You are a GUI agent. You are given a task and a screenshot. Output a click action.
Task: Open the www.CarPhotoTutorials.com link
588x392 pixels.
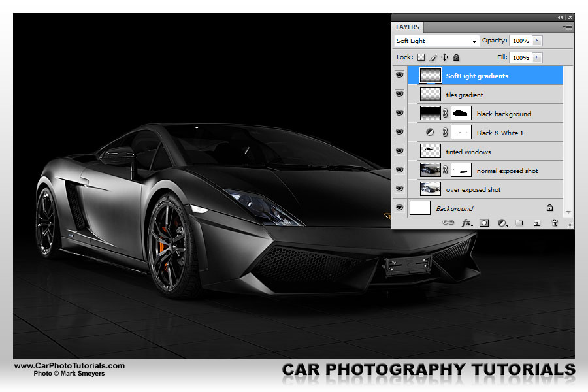pyautogui.click(x=69, y=366)
